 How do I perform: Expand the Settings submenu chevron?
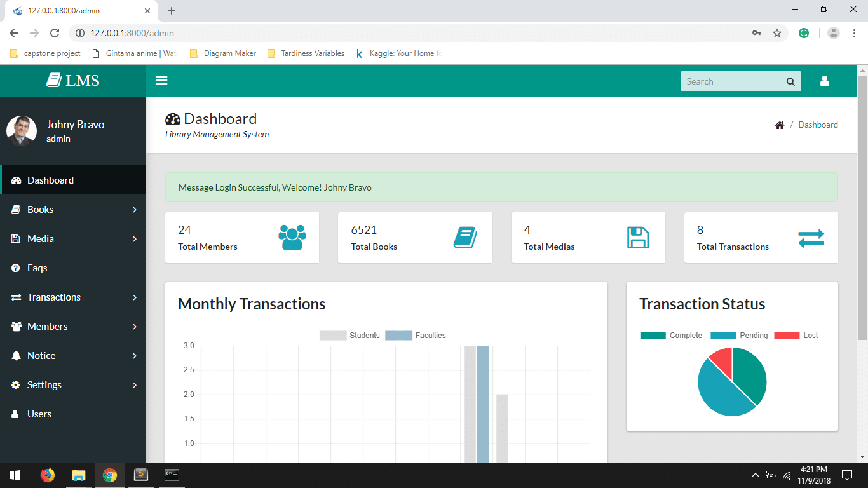click(134, 384)
